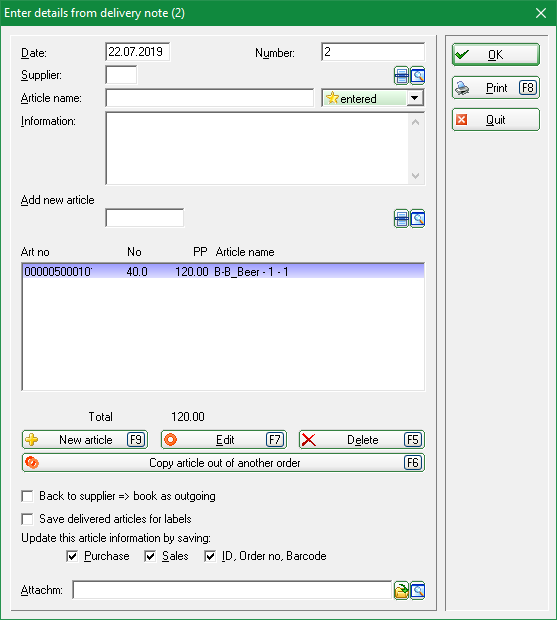
Task: Enable Back to supplier book as outgoing
Action: (27, 496)
